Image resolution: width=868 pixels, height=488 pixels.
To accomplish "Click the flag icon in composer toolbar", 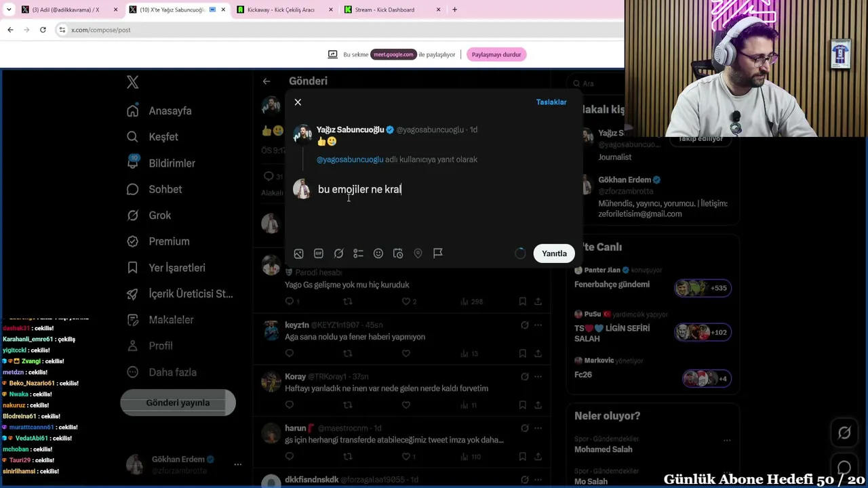I will [438, 253].
